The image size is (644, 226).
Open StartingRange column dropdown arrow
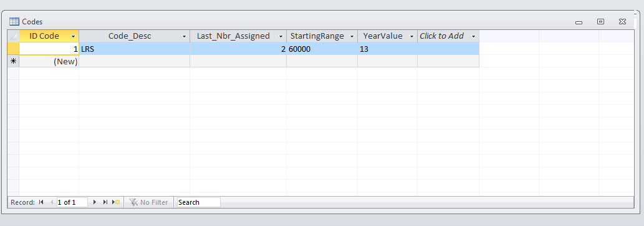pyautogui.click(x=352, y=36)
